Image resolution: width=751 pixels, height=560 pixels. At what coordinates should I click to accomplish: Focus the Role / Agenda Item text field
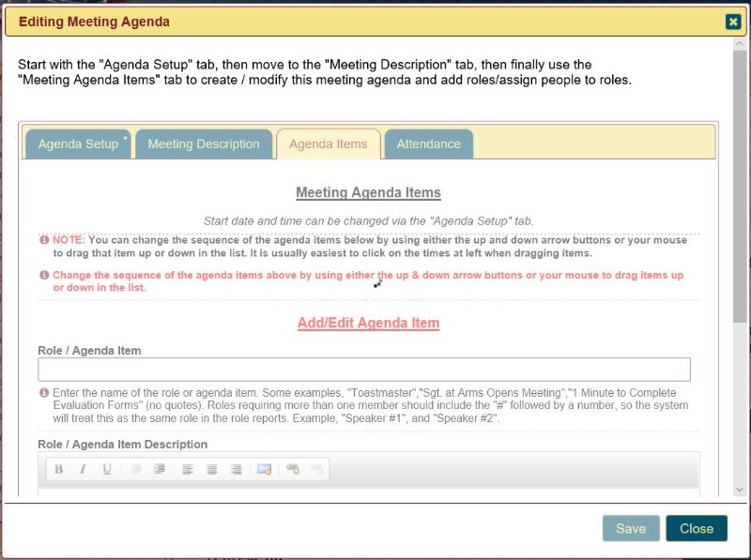click(364, 370)
